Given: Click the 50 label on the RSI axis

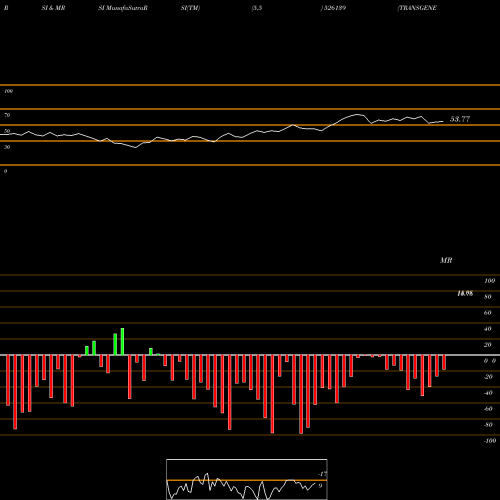Looking at the screenshot, I should (x=7, y=131).
